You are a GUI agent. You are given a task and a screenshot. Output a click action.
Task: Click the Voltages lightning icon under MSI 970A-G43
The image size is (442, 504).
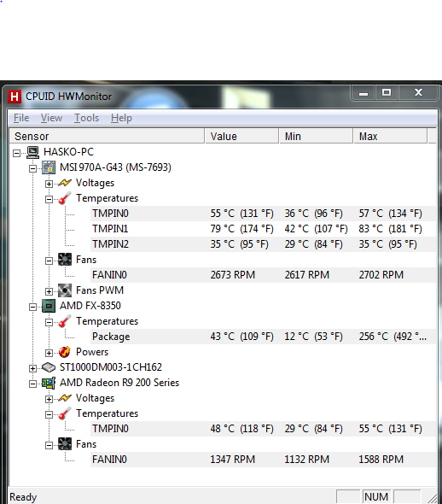click(65, 183)
